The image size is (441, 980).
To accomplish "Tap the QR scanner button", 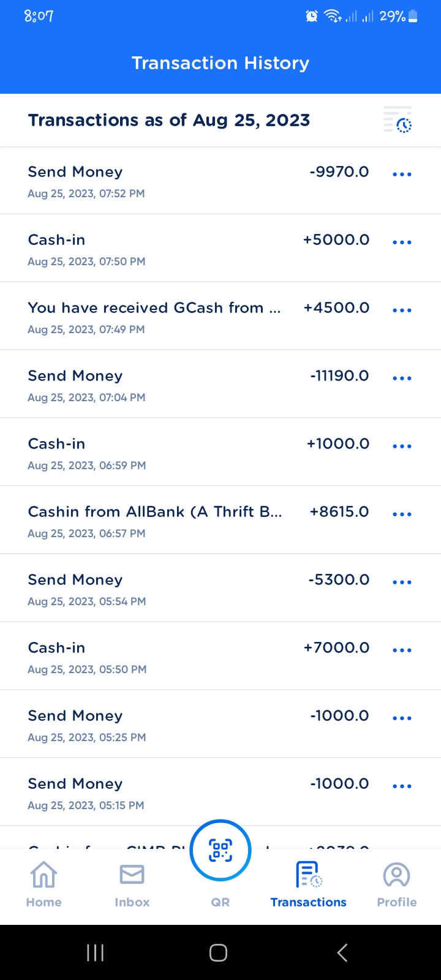I will (221, 850).
